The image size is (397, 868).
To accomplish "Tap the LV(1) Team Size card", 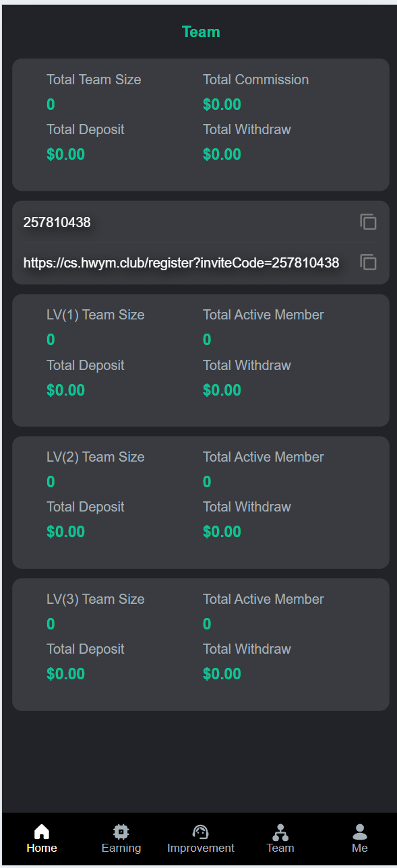I will pyautogui.click(x=201, y=360).
